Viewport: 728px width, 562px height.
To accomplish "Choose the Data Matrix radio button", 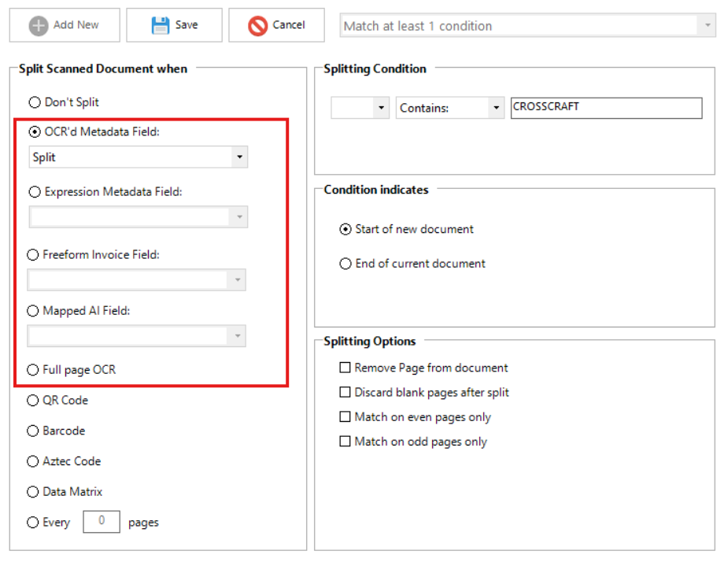I will click(34, 492).
